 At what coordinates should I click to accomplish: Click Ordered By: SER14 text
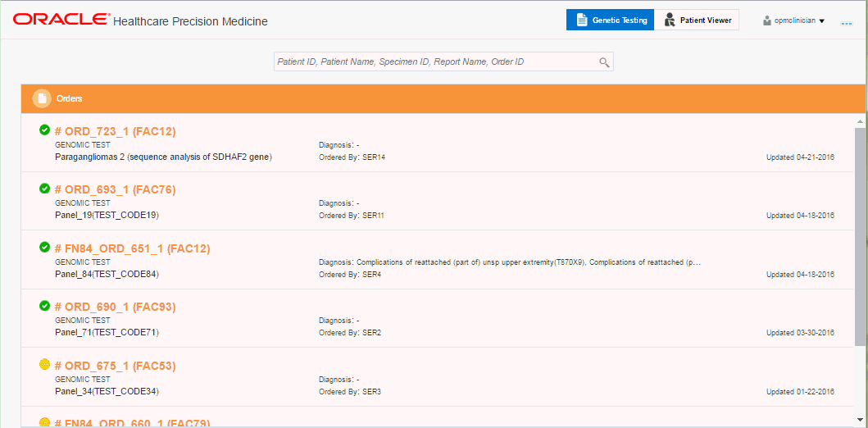point(352,157)
